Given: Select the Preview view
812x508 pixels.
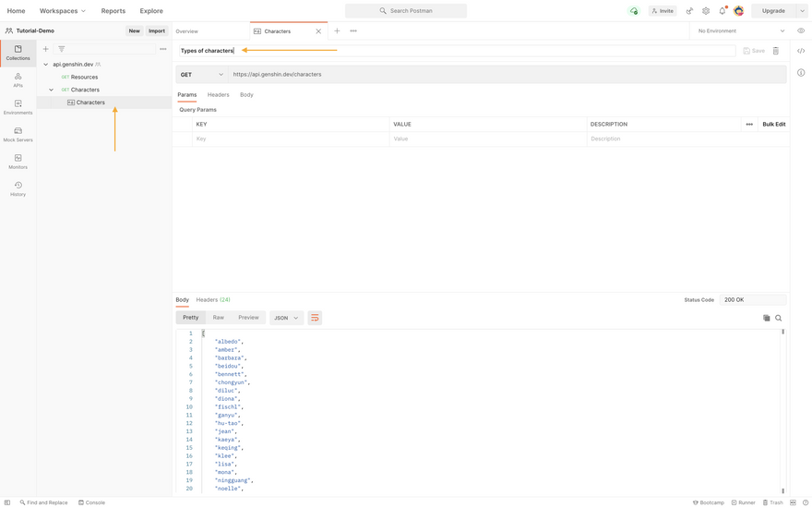Looking at the screenshot, I should 248,317.
